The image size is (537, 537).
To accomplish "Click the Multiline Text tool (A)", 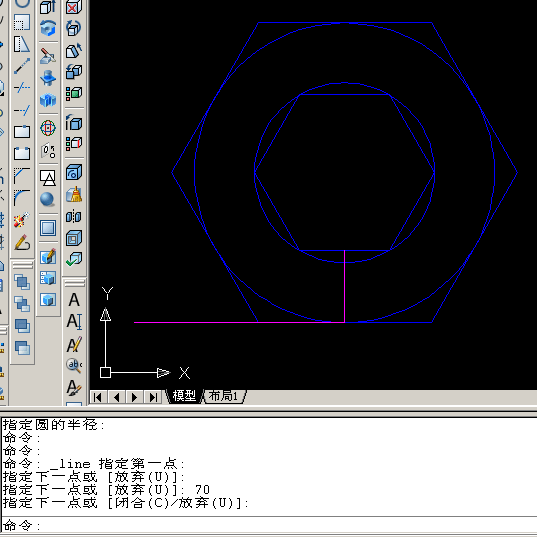I will pos(74,300).
